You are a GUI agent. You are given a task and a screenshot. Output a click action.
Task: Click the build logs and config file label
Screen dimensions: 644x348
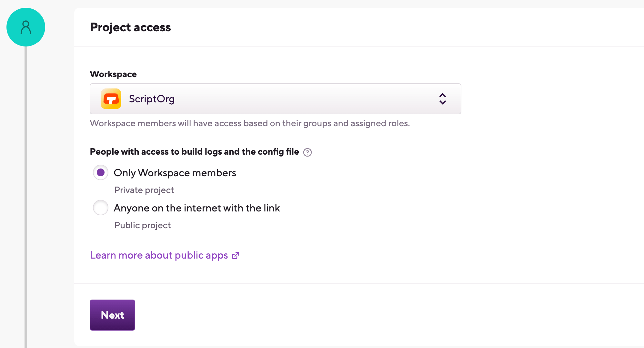[194, 152]
